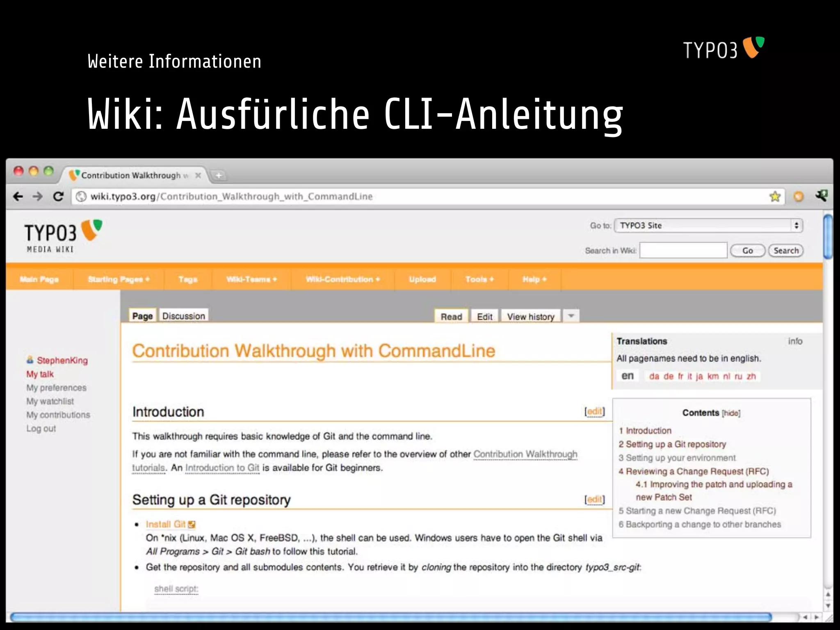
Task: Reload the page with the refresh icon
Action: (x=58, y=196)
